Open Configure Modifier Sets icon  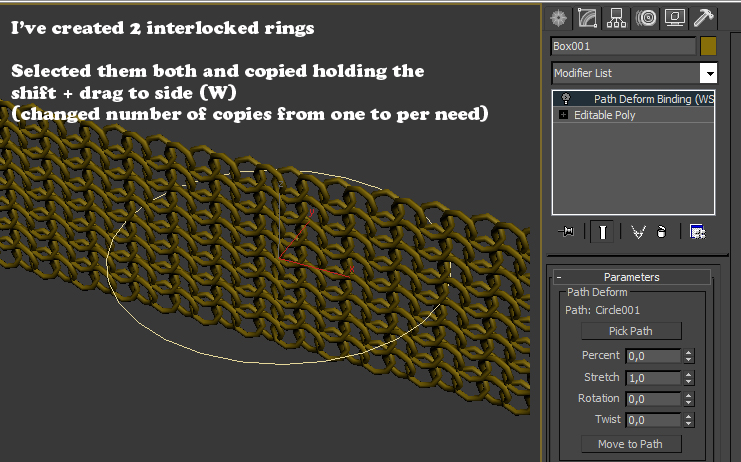pos(698,232)
